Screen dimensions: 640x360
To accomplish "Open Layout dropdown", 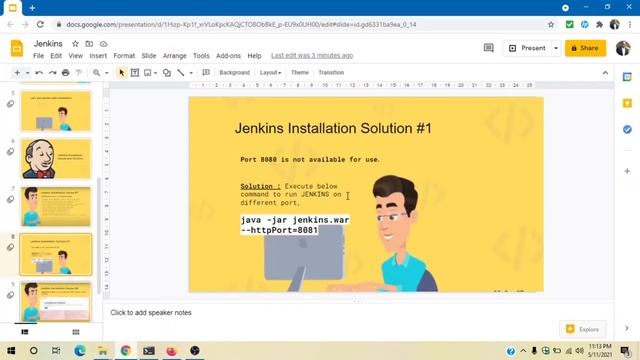I will (270, 73).
